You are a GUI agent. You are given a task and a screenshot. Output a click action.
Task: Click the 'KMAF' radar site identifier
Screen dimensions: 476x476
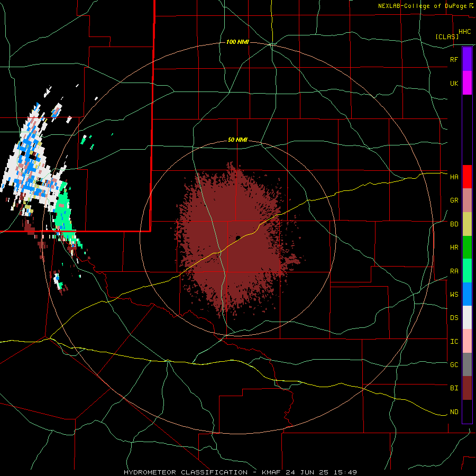point(271,472)
